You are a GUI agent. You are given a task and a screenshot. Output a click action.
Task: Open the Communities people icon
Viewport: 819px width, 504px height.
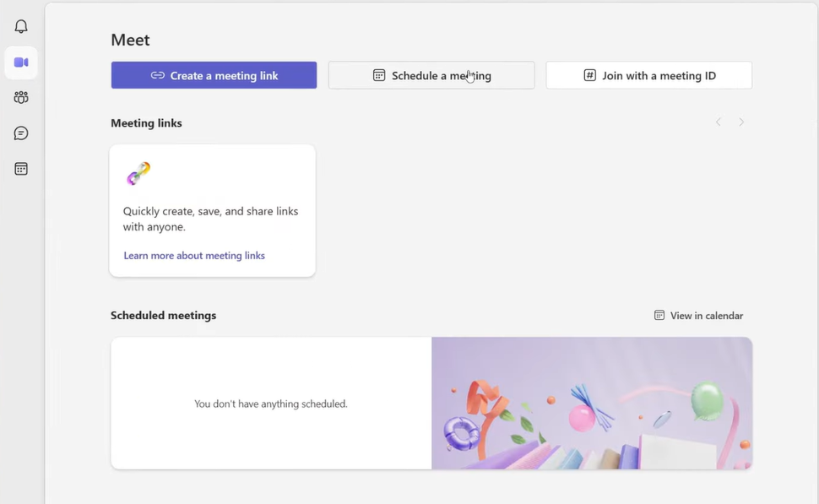[x=20, y=97]
